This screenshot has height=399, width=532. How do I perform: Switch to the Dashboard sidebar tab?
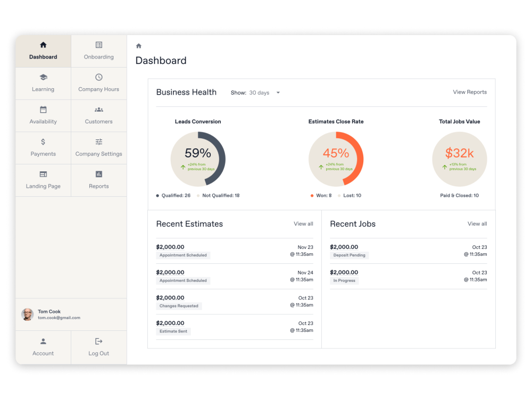pyautogui.click(x=43, y=51)
